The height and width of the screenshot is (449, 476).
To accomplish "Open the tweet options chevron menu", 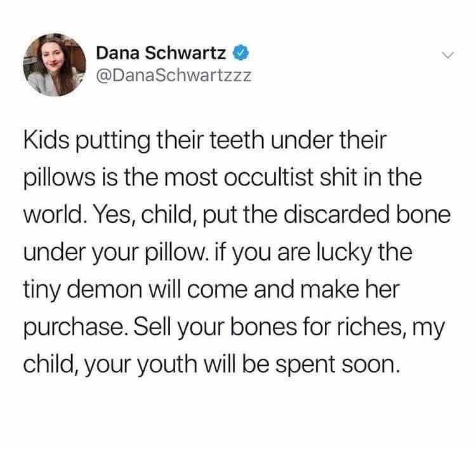I will click(447, 55).
